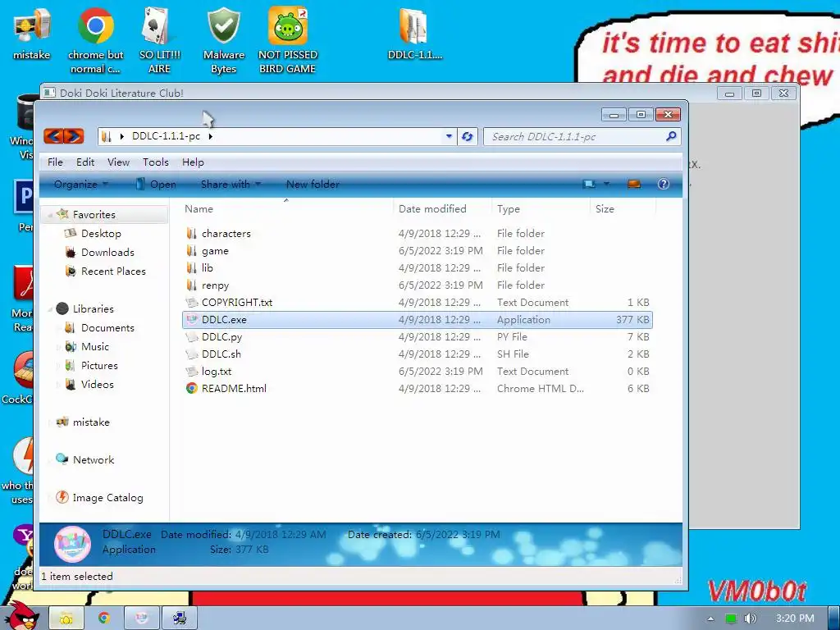
Task: Open the Pictures library
Action: (92, 365)
